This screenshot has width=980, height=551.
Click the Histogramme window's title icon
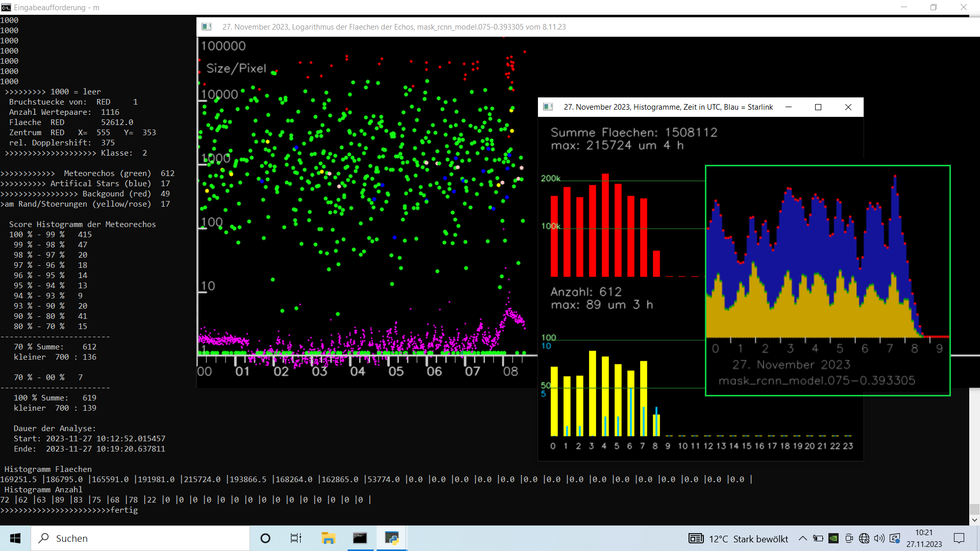(548, 107)
